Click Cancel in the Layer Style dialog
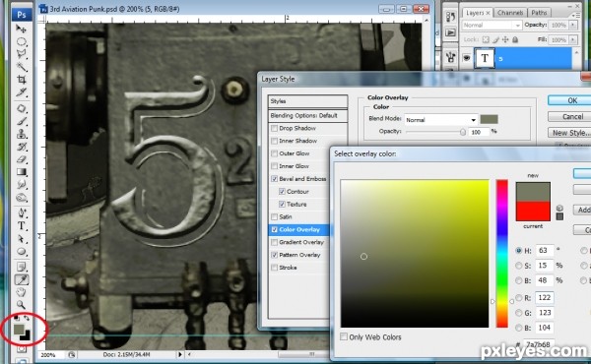 pyautogui.click(x=570, y=117)
